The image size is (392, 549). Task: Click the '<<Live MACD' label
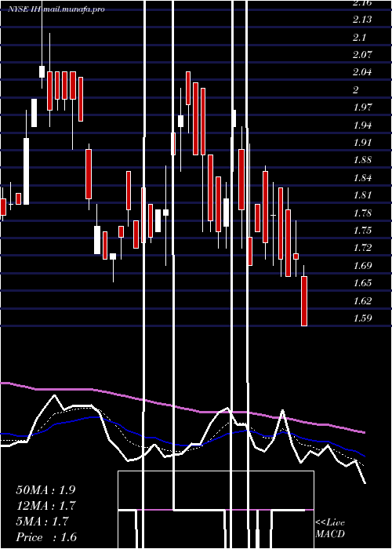[330, 529]
